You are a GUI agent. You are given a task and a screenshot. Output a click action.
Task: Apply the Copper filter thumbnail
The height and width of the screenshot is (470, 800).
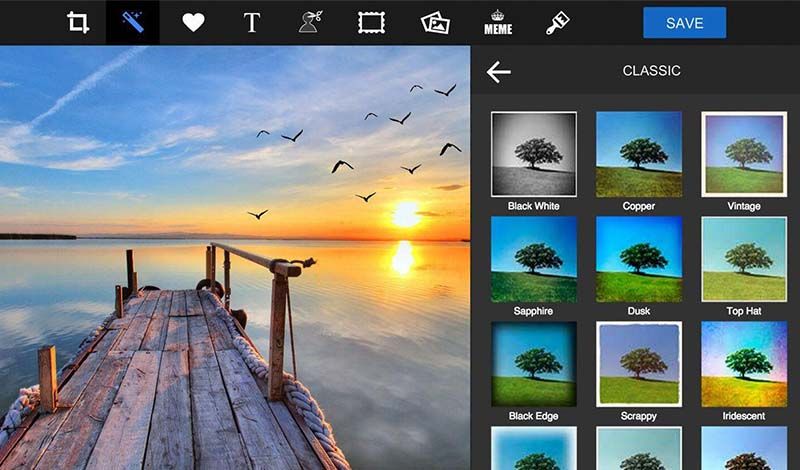point(638,153)
